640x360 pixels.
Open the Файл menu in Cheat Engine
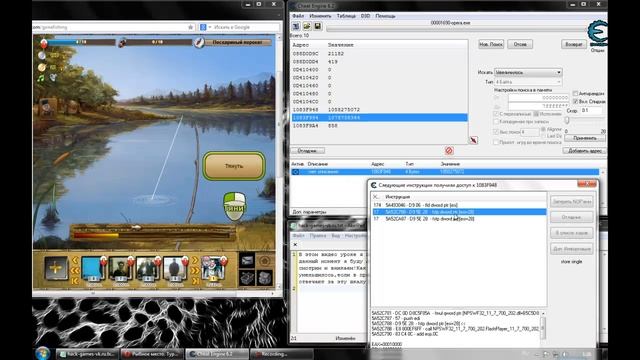pyautogui.click(x=298, y=16)
